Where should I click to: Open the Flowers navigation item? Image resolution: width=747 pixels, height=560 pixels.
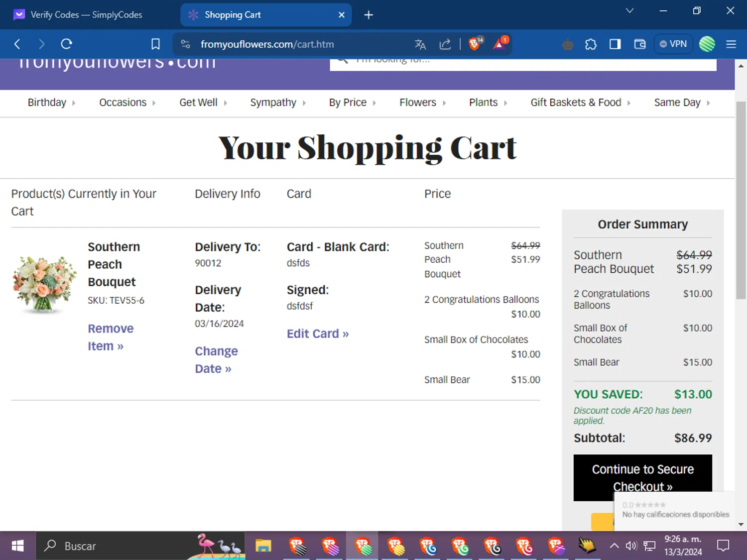(x=417, y=103)
